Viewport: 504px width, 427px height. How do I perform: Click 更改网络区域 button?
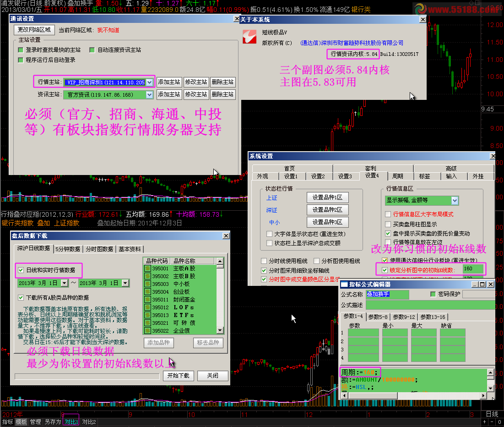coord(34,30)
